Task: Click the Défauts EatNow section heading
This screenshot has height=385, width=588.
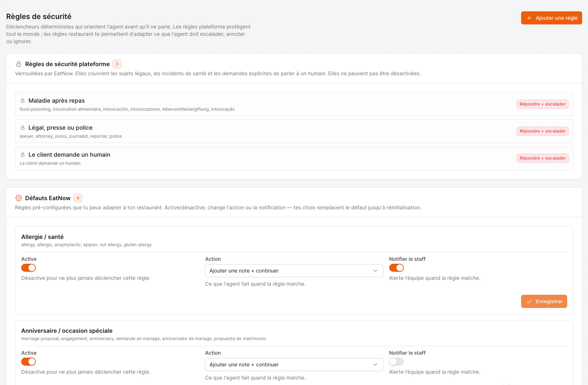Action: pyautogui.click(x=48, y=198)
